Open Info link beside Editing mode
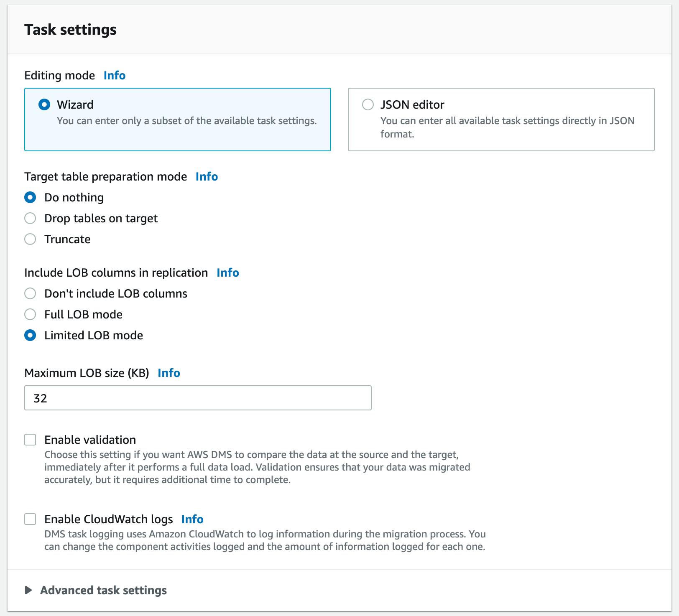Viewport: 679px width, 616px height. click(x=114, y=76)
